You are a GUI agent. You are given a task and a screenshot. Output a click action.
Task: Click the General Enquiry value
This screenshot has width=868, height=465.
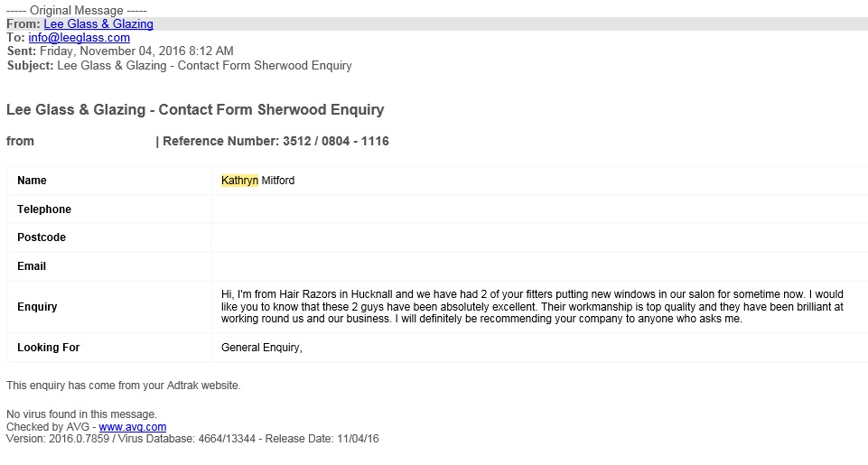pos(262,348)
